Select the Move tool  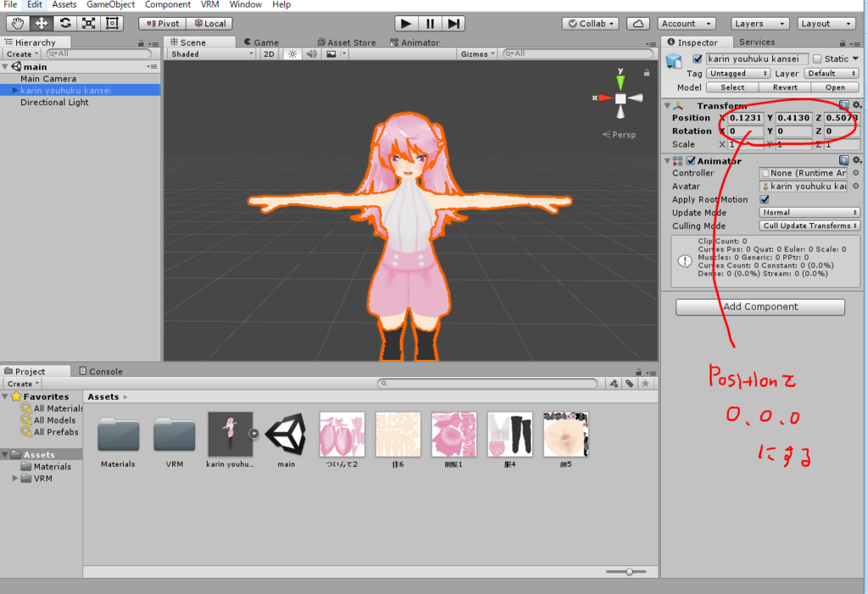click(x=42, y=23)
